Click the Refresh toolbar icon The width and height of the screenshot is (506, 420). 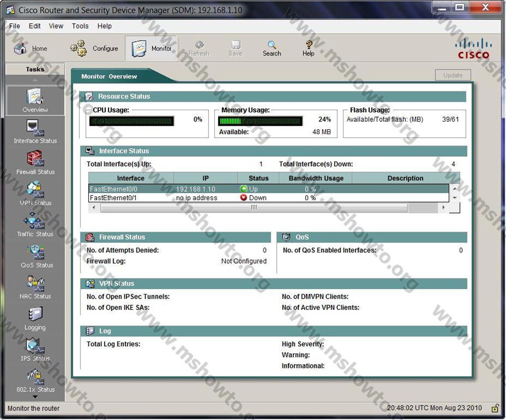tap(199, 49)
